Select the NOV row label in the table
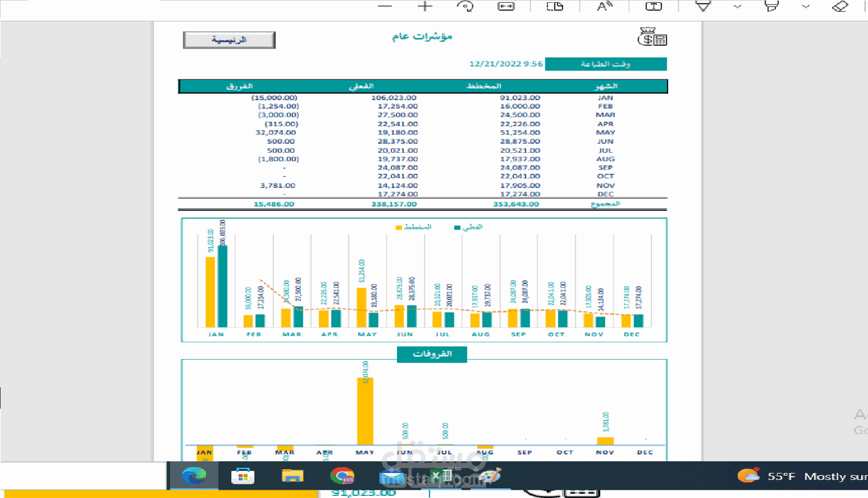 tap(605, 185)
